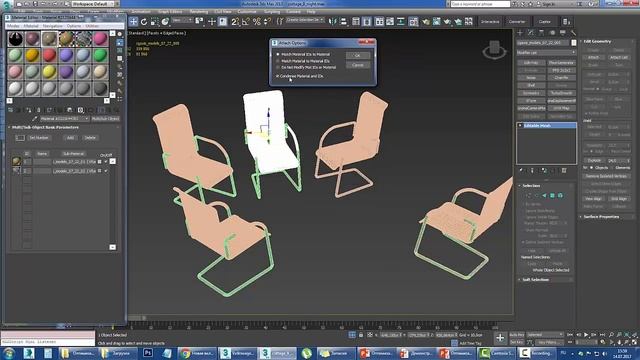The width and height of the screenshot is (640, 360).
Task: Open the Create tab in command panel
Action: pyautogui.click(x=520, y=32)
